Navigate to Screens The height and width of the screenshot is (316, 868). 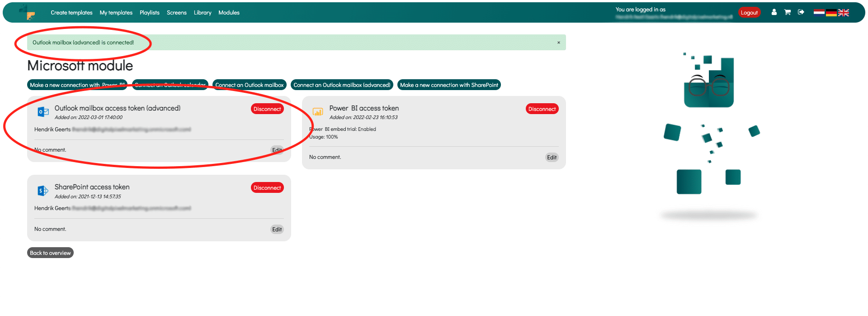pyautogui.click(x=177, y=13)
